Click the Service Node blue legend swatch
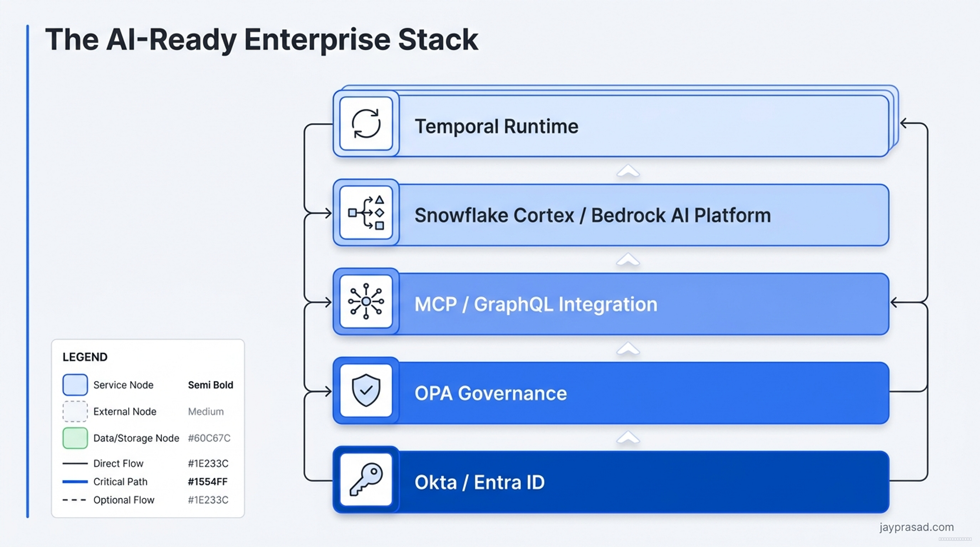 tap(75, 385)
